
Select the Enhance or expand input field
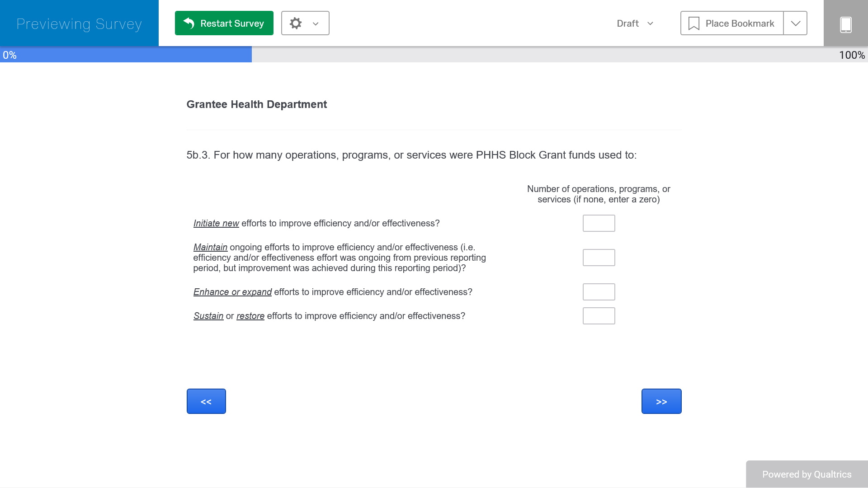599,292
